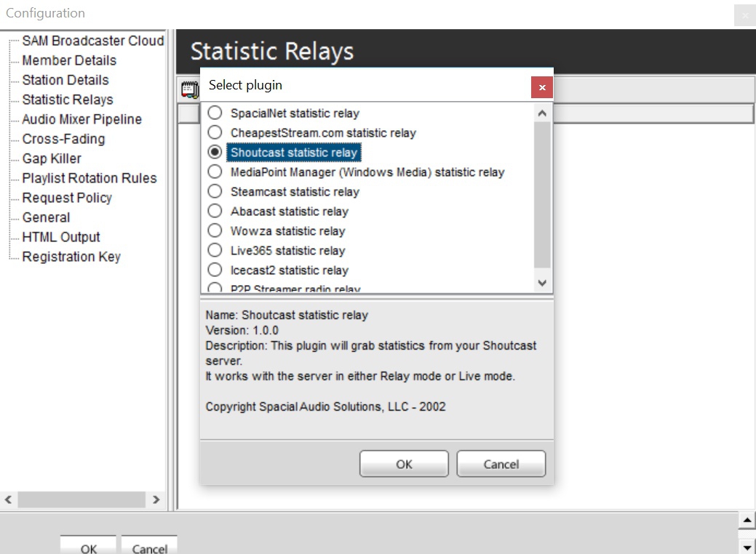Open Member Details in the tree
Viewport: 756px width, 554px height.
coord(69,60)
